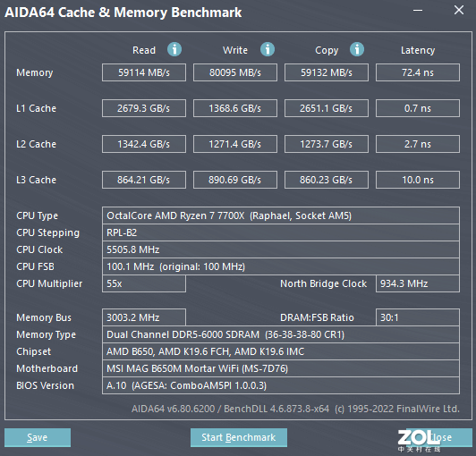This screenshot has height=456, width=476.
Task: Click the North Bridge Clock value box
Action: [x=418, y=283]
